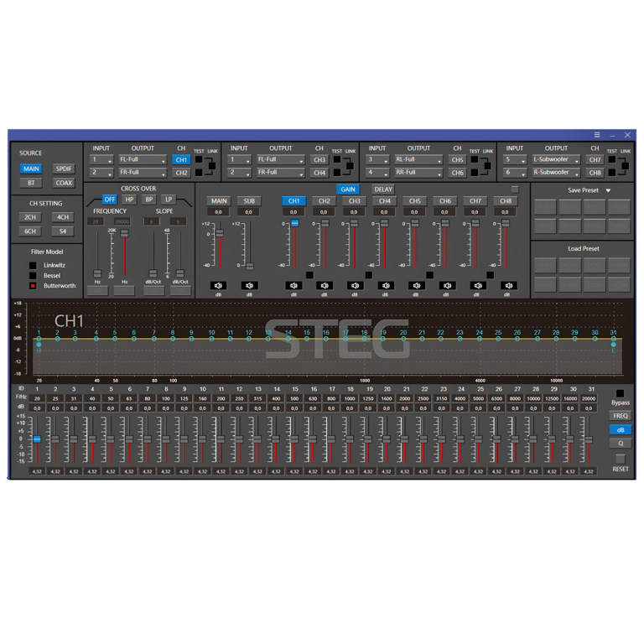Image resolution: width=644 pixels, height=644 pixels.
Task: Toggle TEST box for CH1
Action: (199, 159)
